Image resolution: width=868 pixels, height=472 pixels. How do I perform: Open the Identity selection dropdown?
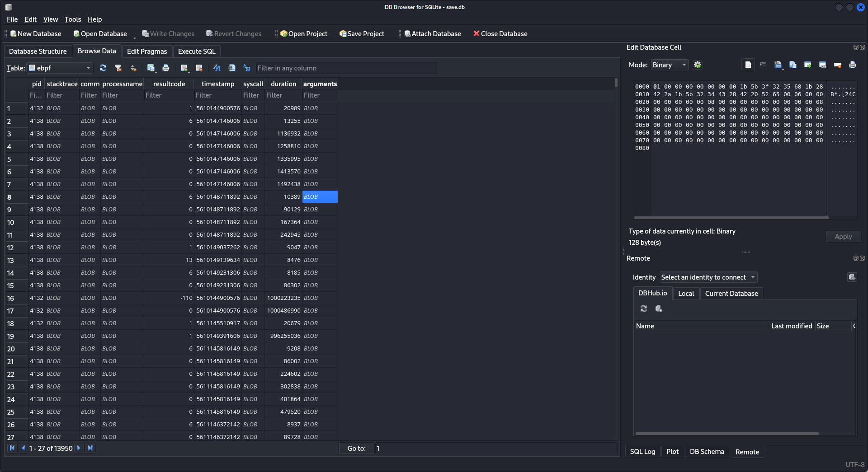pos(708,277)
